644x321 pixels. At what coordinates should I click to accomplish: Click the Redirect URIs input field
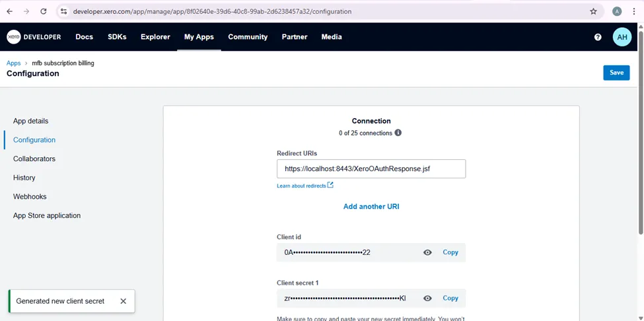(x=371, y=168)
